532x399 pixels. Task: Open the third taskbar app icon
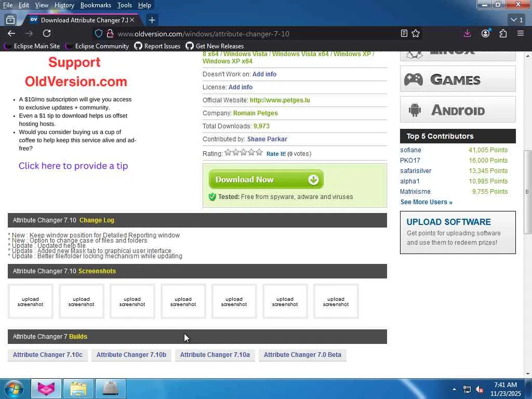point(111,389)
